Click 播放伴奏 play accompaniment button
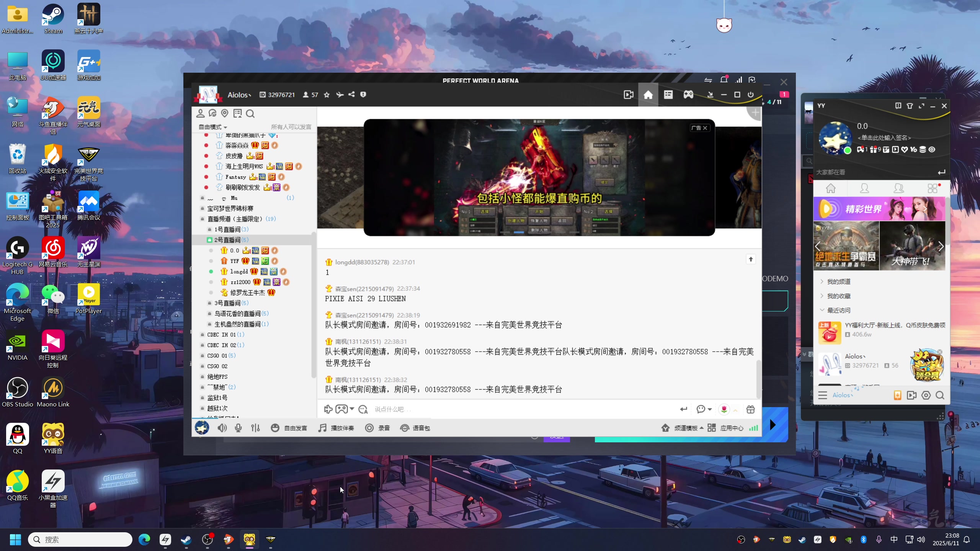The height and width of the screenshot is (551, 980). (x=336, y=428)
